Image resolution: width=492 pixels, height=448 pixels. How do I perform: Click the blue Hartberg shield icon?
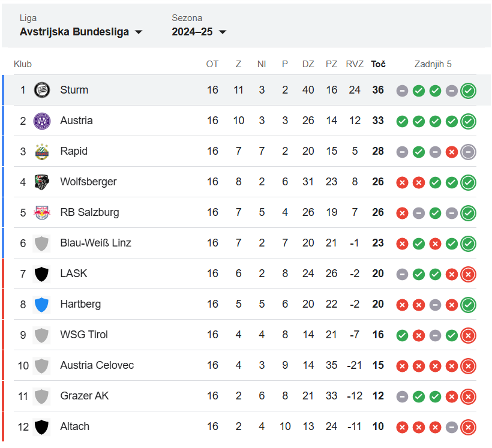[x=41, y=304]
